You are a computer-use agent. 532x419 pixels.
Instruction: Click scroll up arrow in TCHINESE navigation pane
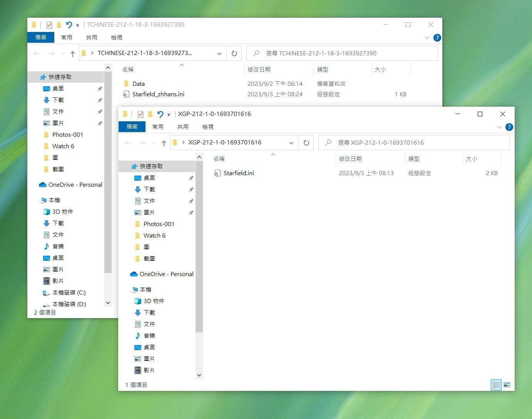coord(108,68)
